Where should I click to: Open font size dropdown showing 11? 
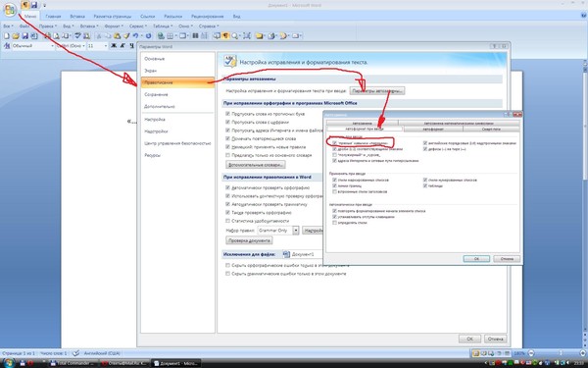(106, 46)
